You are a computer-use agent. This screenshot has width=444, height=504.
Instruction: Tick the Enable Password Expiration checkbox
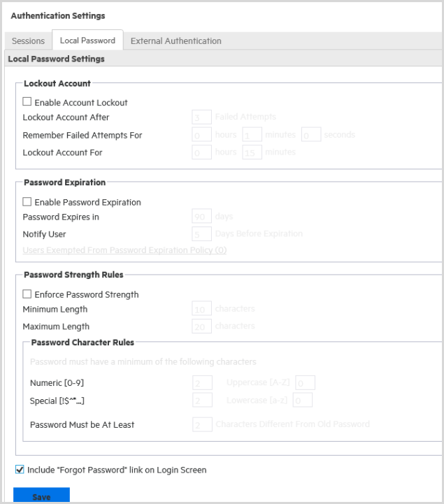tap(28, 202)
